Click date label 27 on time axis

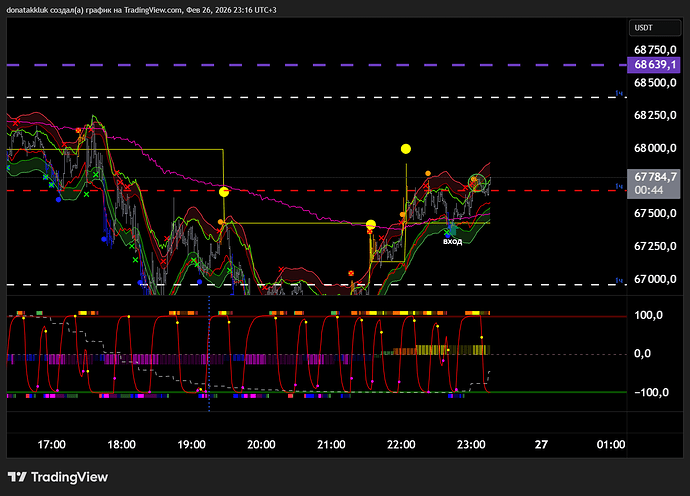coord(541,444)
